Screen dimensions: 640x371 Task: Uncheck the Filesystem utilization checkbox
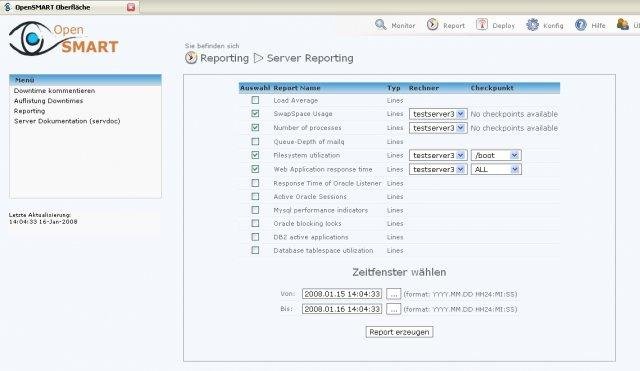(x=255, y=155)
